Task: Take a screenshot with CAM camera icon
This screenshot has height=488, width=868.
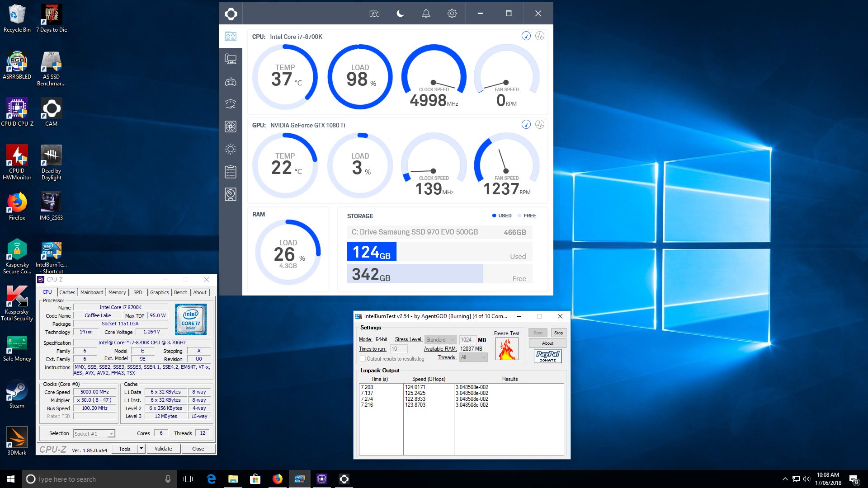Action: 374,14
